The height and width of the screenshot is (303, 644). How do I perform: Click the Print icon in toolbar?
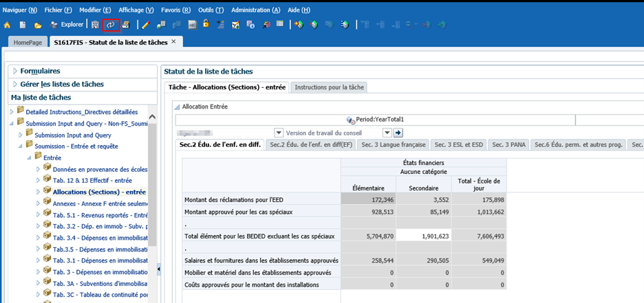(x=125, y=25)
